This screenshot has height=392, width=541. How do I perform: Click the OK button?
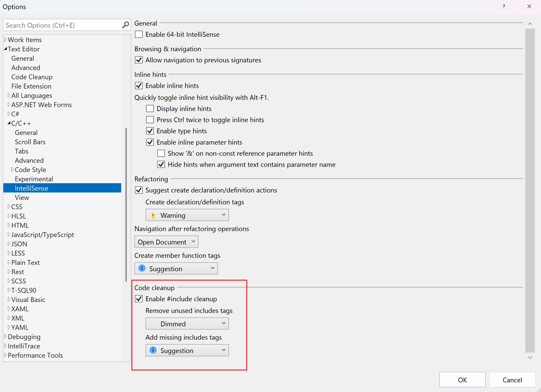[462, 380]
